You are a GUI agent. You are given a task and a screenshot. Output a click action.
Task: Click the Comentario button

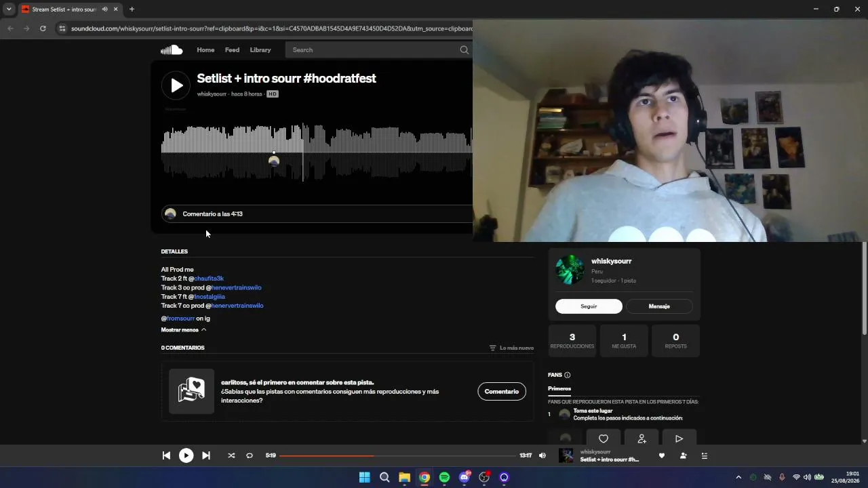point(502,391)
